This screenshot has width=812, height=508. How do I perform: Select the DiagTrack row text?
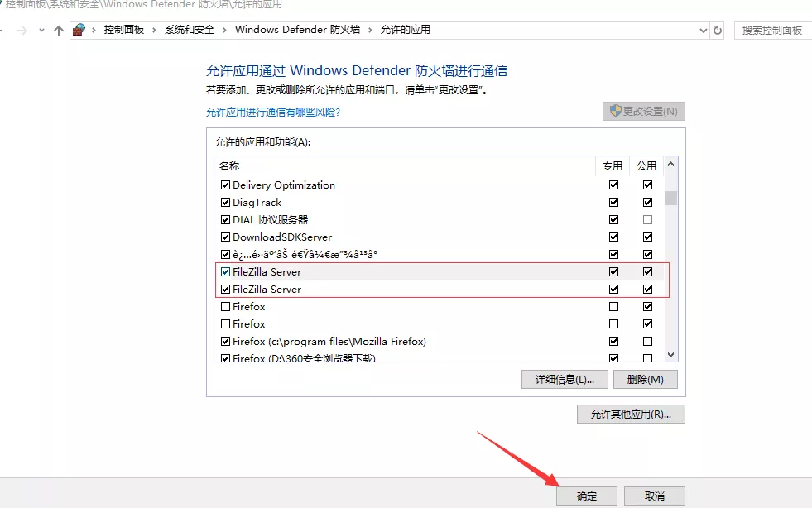[257, 203]
